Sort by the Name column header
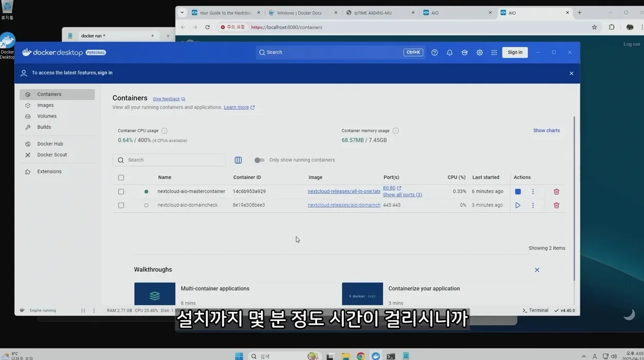The width and height of the screenshot is (644, 360). [x=164, y=177]
